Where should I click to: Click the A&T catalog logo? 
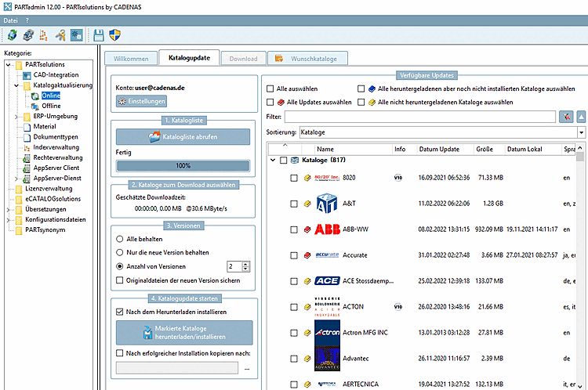point(327,204)
